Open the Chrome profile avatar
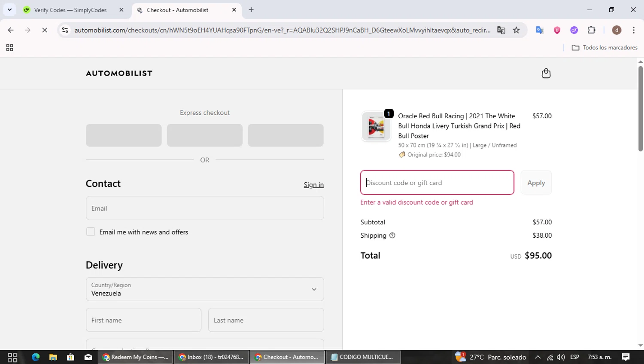The width and height of the screenshot is (644, 364). [x=617, y=30]
